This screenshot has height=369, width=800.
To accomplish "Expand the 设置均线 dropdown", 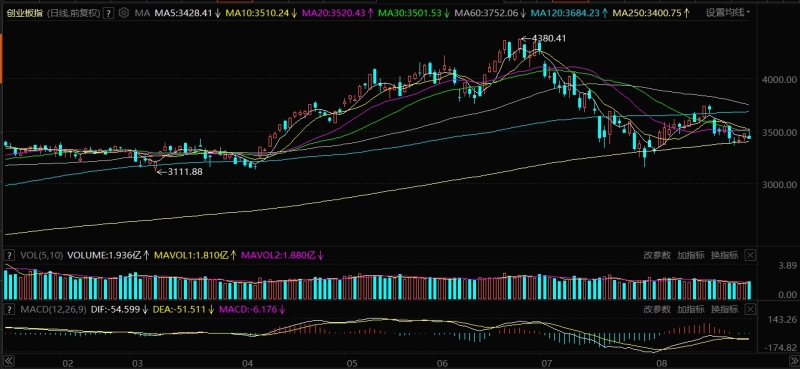I will [728, 13].
